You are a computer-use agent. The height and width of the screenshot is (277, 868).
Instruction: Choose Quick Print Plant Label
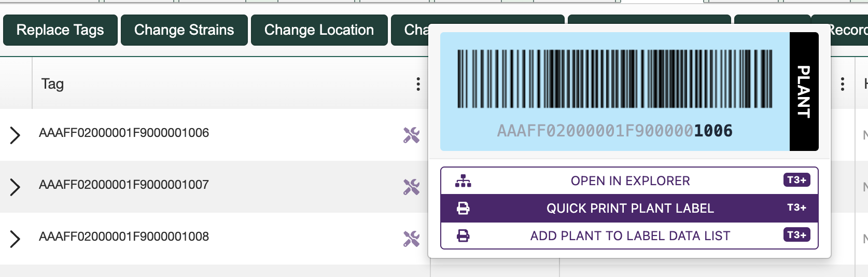(629, 208)
